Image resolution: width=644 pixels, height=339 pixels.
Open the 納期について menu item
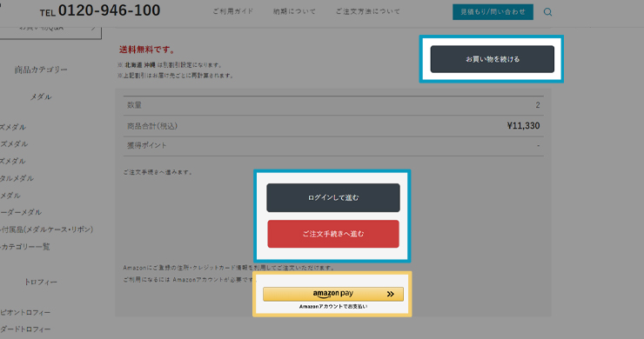point(294,11)
